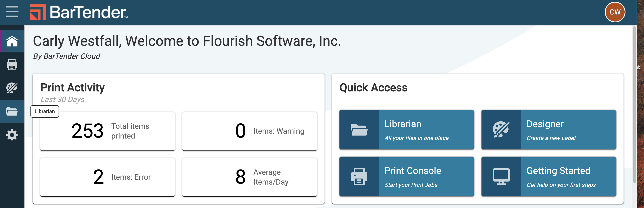
Task: Open the CW user account avatar
Action: point(615,12)
